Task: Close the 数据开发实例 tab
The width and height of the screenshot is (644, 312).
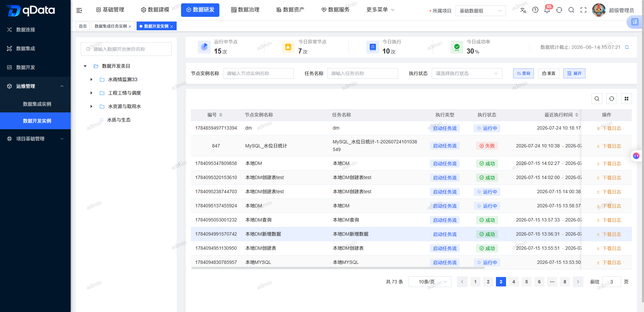Action: point(172,27)
